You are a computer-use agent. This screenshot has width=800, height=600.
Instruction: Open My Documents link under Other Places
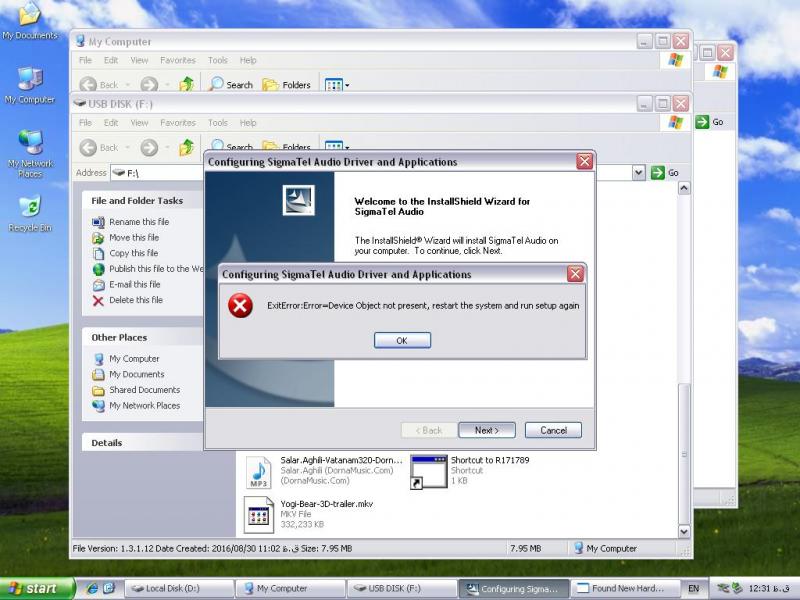pyautogui.click(x=136, y=374)
